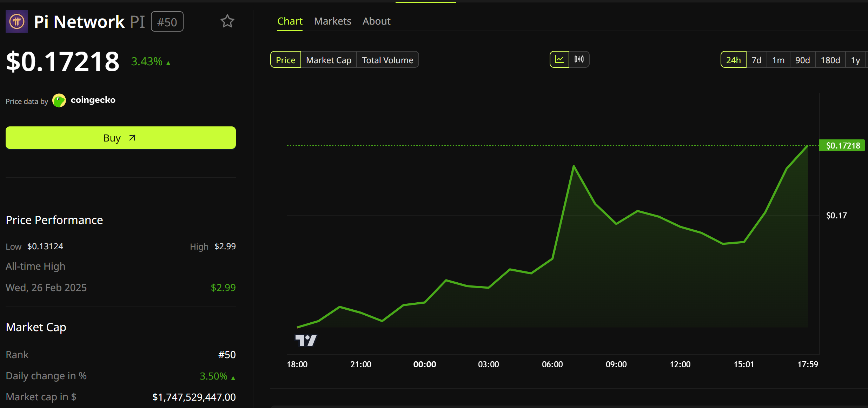Click the $0.17218 price tag on the chart
This screenshot has width=868, height=408.
pyautogui.click(x=842, y=145)
